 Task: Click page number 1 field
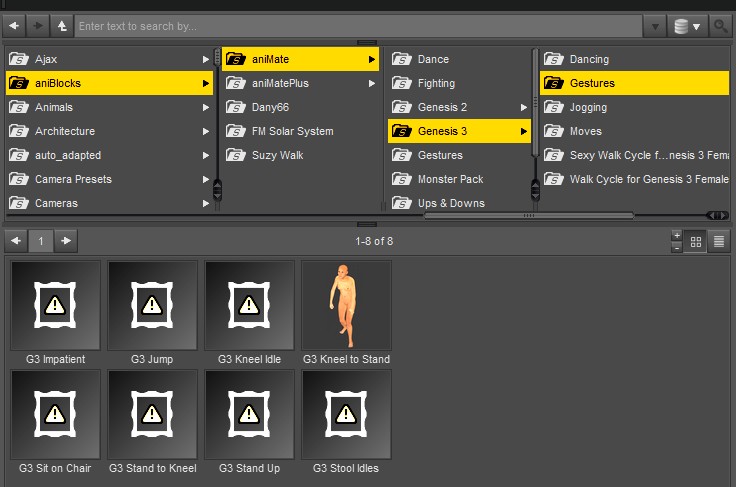coord(41,241)
